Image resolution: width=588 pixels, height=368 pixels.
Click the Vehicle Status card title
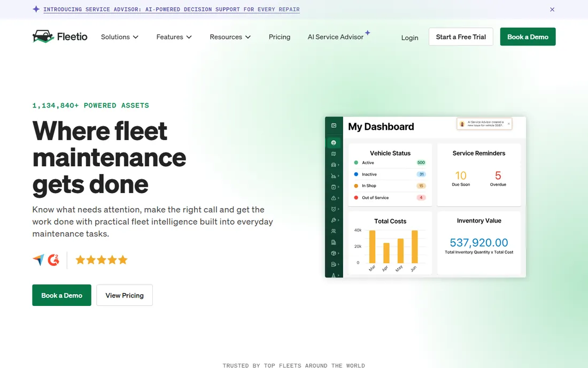[x=390, y=153]
